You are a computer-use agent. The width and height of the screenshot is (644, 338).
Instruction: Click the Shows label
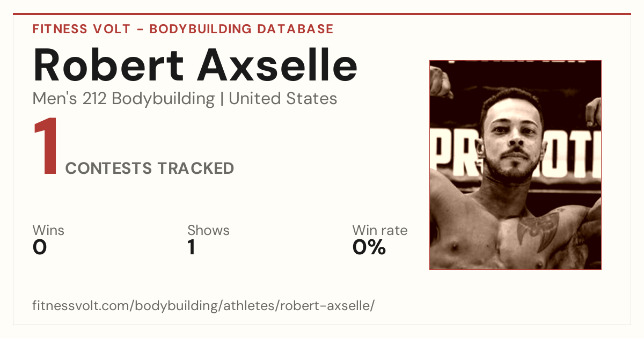tap(208, 230)
